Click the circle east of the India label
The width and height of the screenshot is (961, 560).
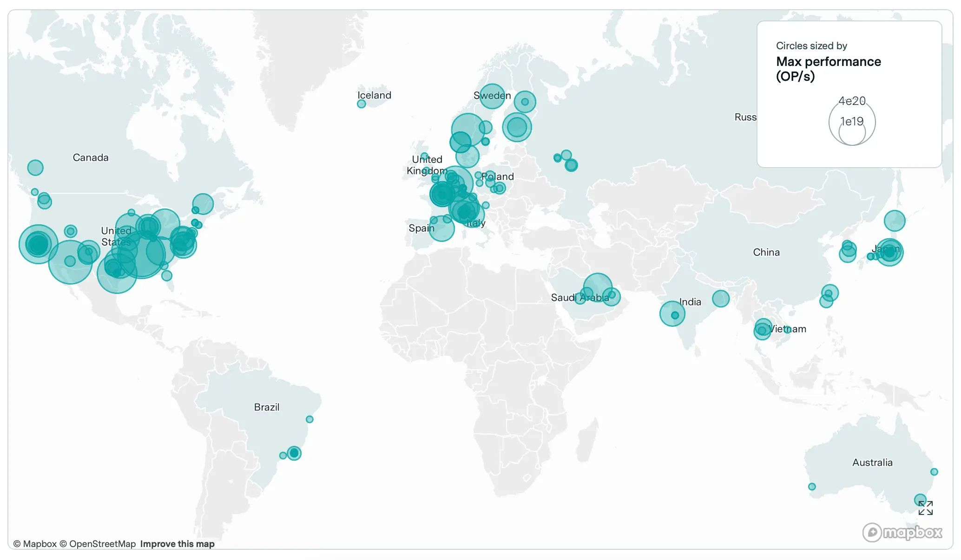721,299
